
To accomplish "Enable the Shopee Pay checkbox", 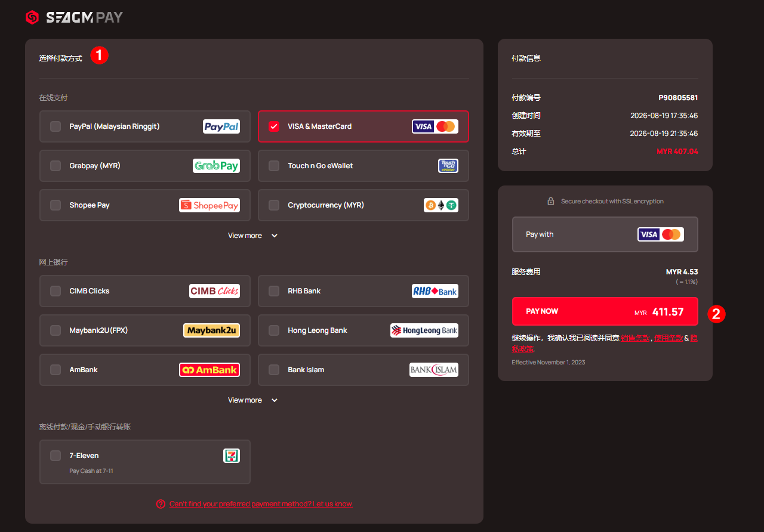I will click(x=56, y=205).
